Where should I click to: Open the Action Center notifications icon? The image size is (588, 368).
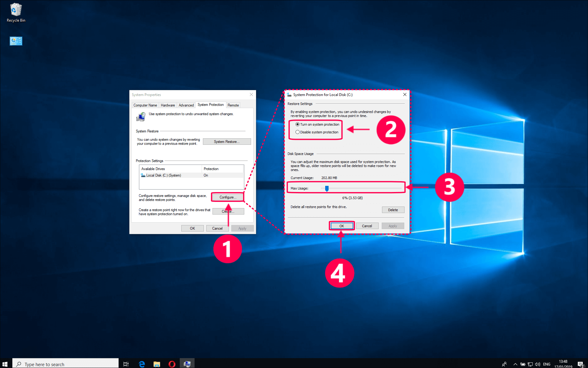580,363
